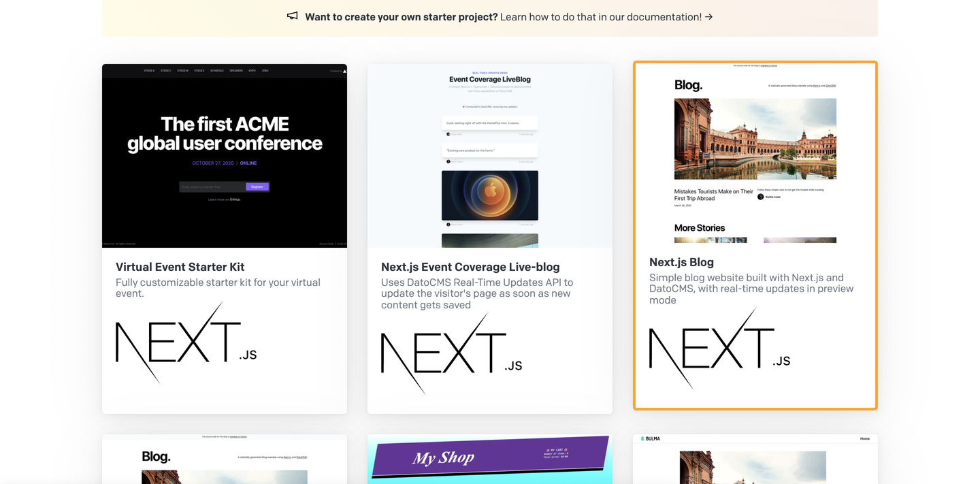Open the bottom-left Blog card thumbnail
Viewport: 980px width, 484px height.
(225, 459)
